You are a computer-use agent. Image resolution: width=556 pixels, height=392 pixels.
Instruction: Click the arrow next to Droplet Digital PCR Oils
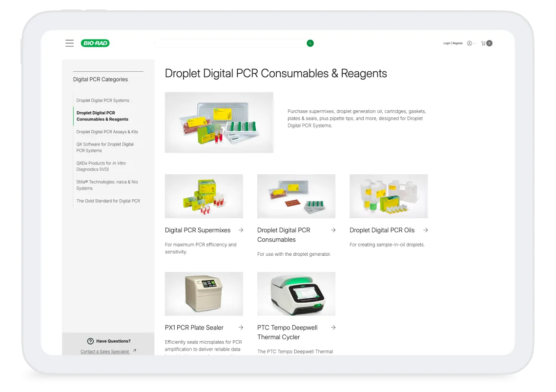point(425,230)
